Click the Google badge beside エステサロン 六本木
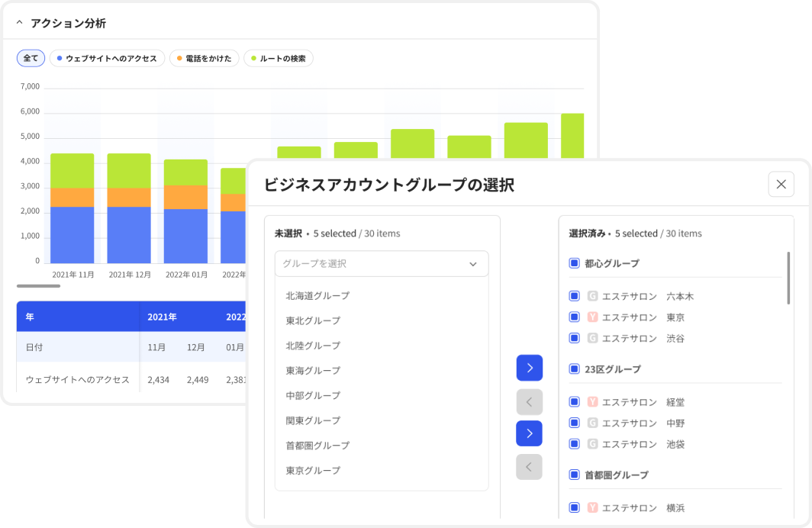 [x=593, y=296]
